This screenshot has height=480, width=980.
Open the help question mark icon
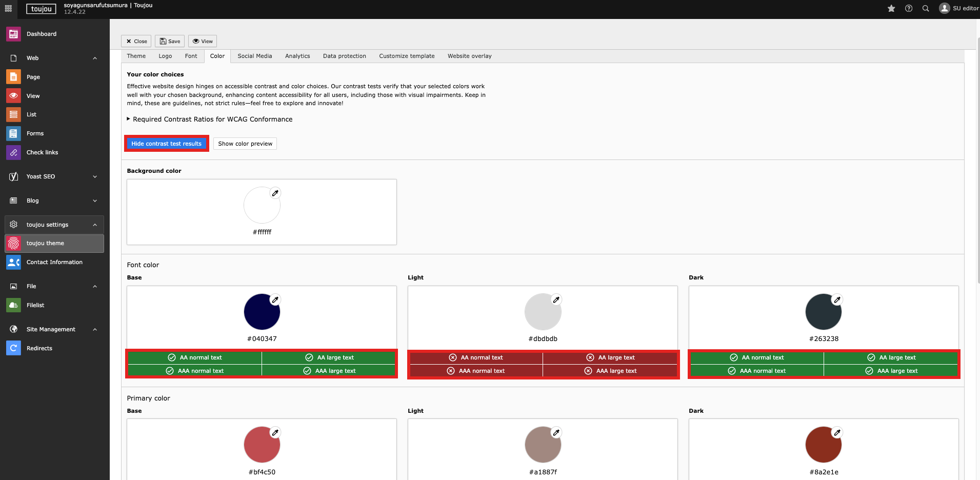pyautogui.click(x=909, y=8)
